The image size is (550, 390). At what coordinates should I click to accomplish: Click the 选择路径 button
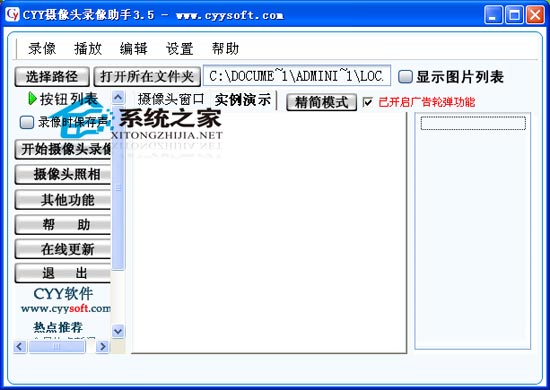pos(52,76)
